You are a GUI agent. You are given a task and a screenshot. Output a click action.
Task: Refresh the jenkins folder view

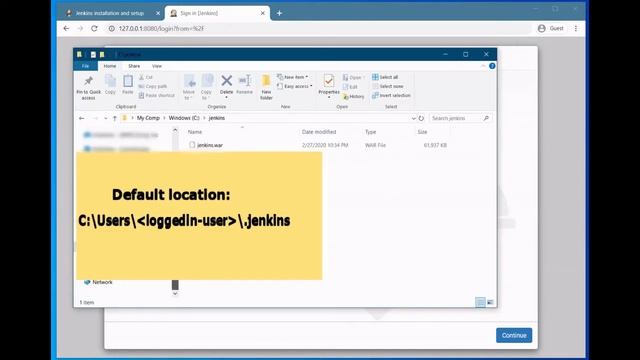(x=421, y=118)
